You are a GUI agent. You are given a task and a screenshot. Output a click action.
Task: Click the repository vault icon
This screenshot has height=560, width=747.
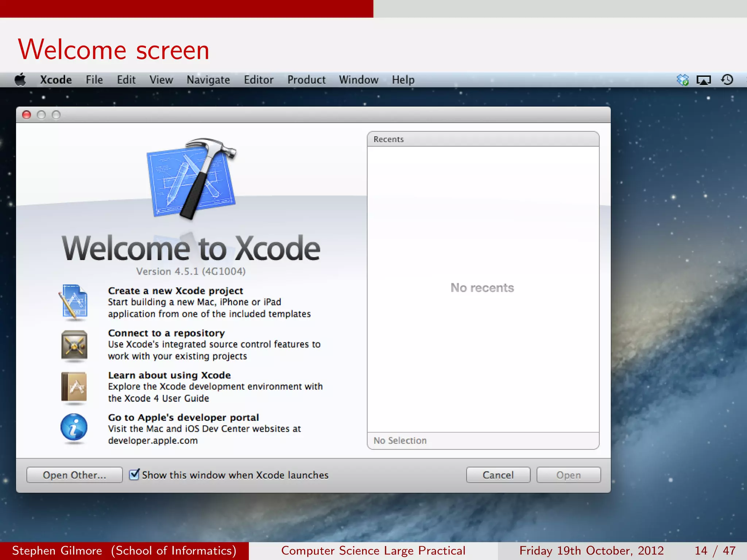[x=74, y=345]
